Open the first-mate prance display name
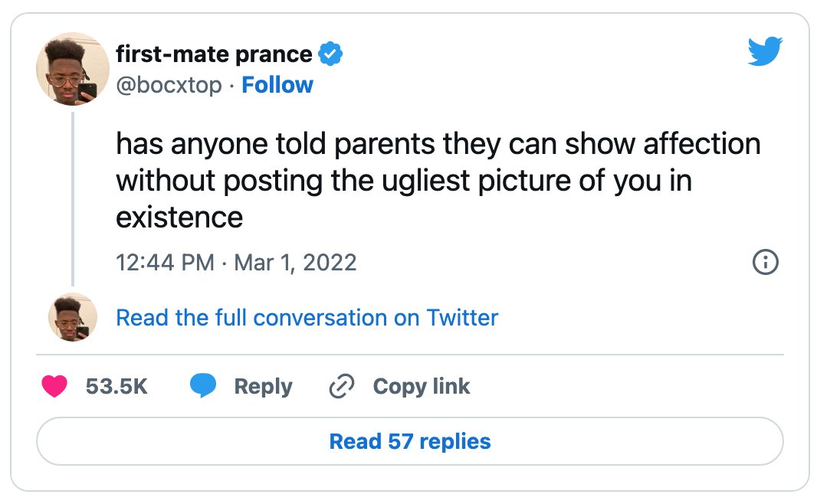 [214, 54]
